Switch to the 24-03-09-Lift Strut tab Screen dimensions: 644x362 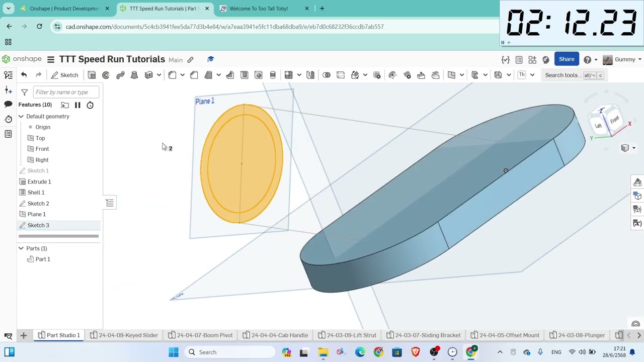pos(347,335)
